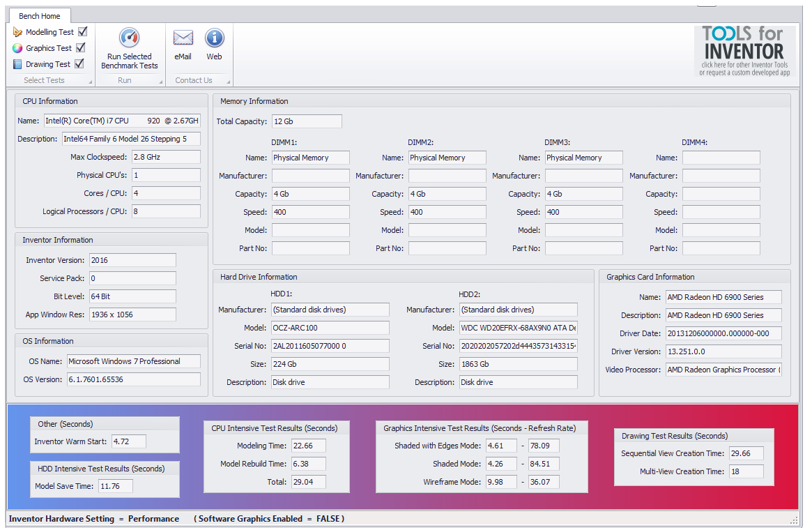Viewport: 812px width, 530px height.
Task: Click the empty DIMM4 Name field
Action: (x=721, y=158)
